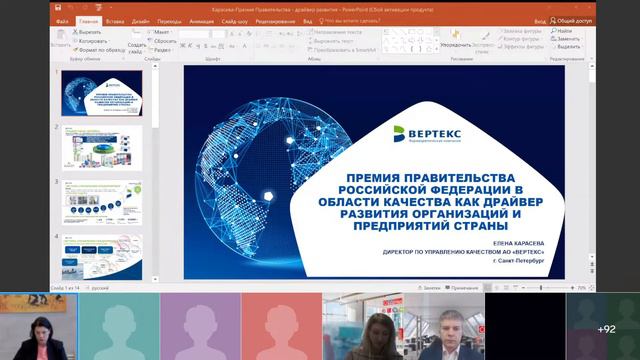This screenshot has height=360, width=640.
Task: Toggle italic К formatting
Action: [190, 46]
